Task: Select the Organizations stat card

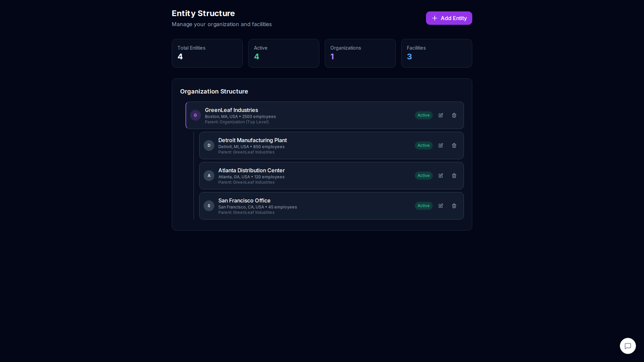Action: click(x=360, y=53)
